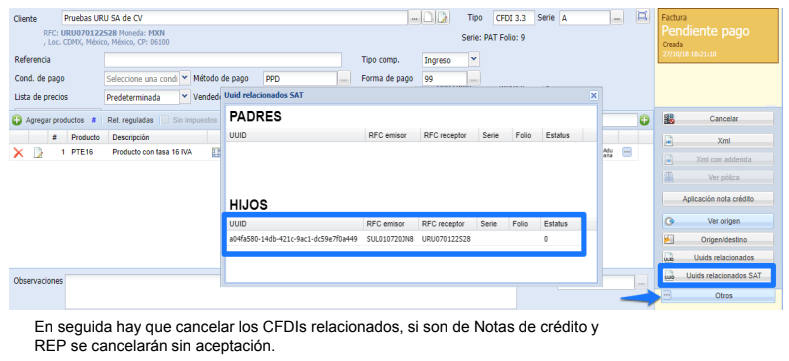This screenshot has width=789, height=361.
Task: Click Ver origen button
Action: (718, 221)
